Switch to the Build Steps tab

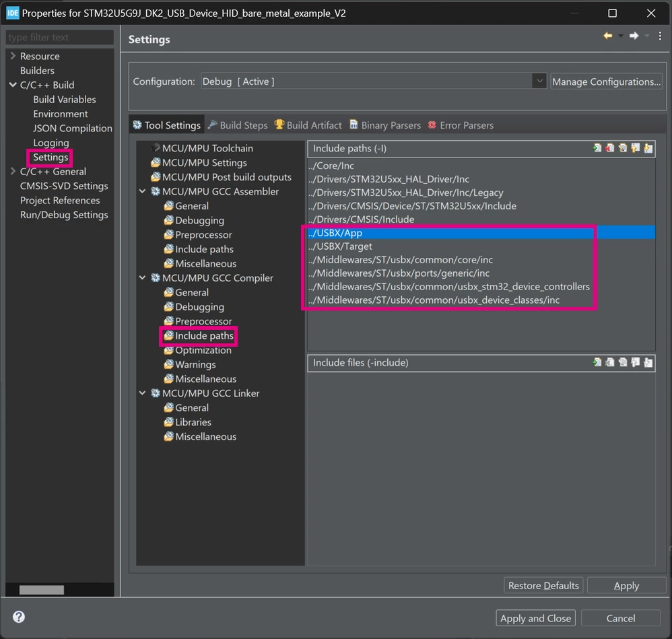pos(238,125)
